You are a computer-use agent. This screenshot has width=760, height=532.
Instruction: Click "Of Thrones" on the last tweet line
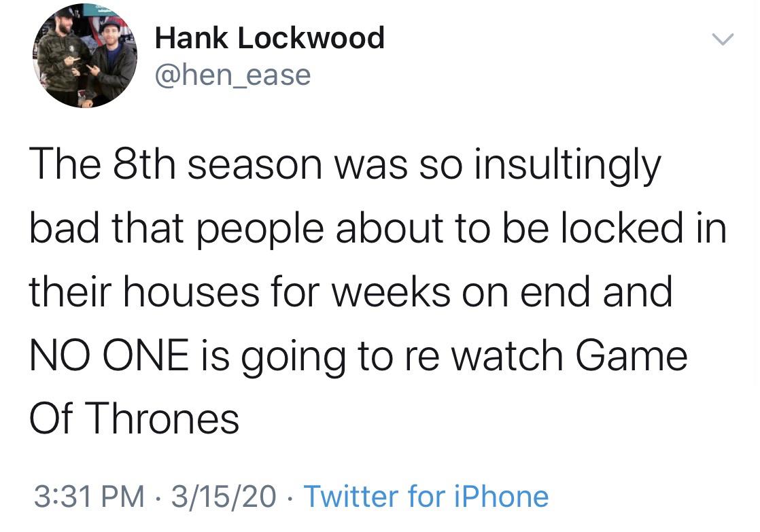(x=134, y=417)
